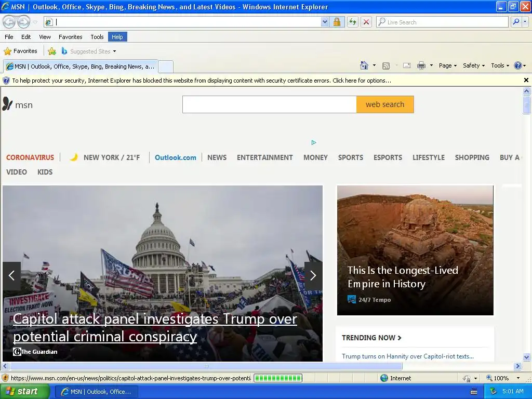Open Capitol attack panel headline link
Viewport: 532px width, 399px height.
[x=155, y=328]
